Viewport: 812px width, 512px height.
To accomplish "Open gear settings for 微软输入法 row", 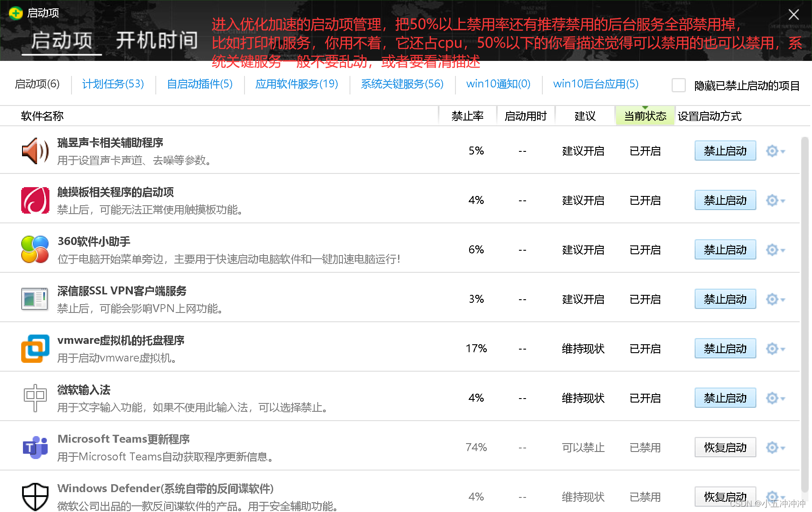I will [x=775, y=398].
